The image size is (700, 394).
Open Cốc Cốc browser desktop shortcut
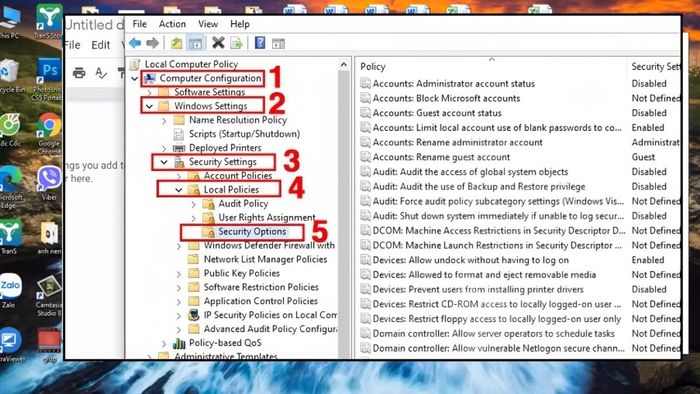tap(11, 130)
